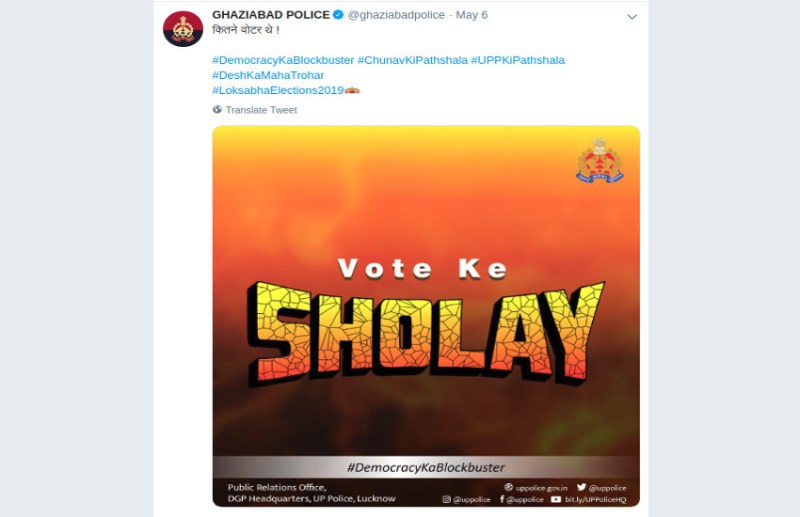The image size is (800, 517).
Task: Click the blue verified badge
Action: pyautogui.click(x=338, y=16)
